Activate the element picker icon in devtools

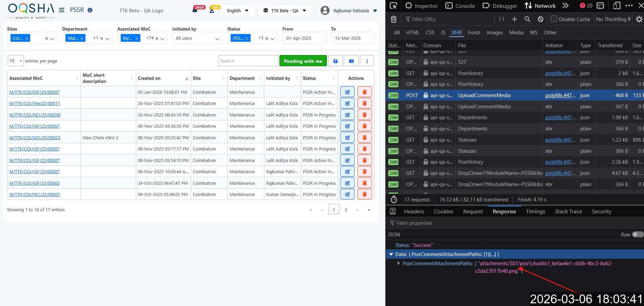393,6
